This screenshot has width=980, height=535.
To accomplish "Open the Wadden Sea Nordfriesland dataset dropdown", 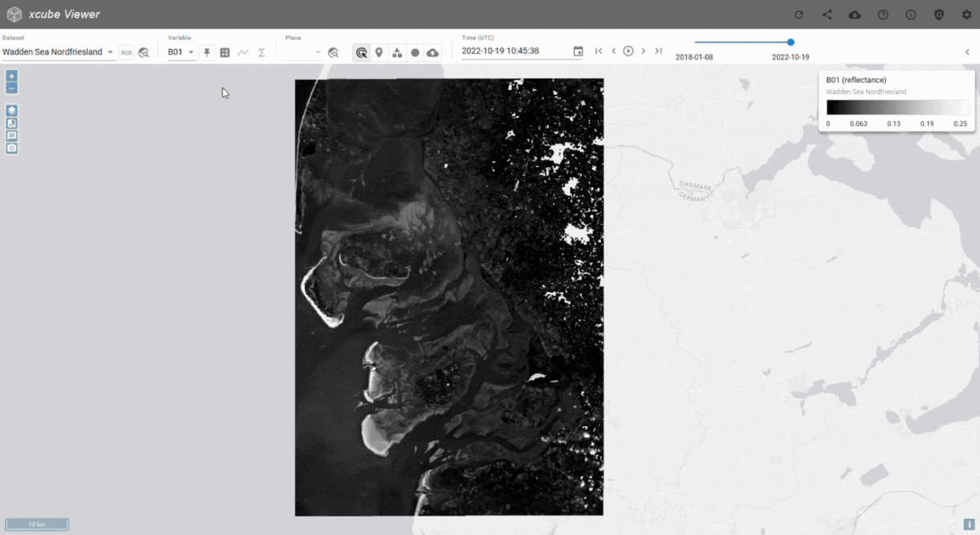I will pyautogui.click(x=59, y=52).
